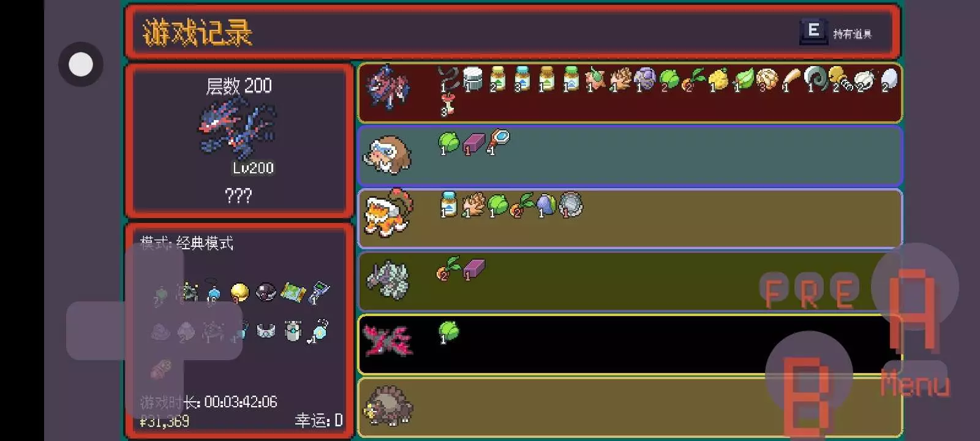Click the magnifying lens item in Mamoswine row
980x441 pixels.
click(498, 141)
